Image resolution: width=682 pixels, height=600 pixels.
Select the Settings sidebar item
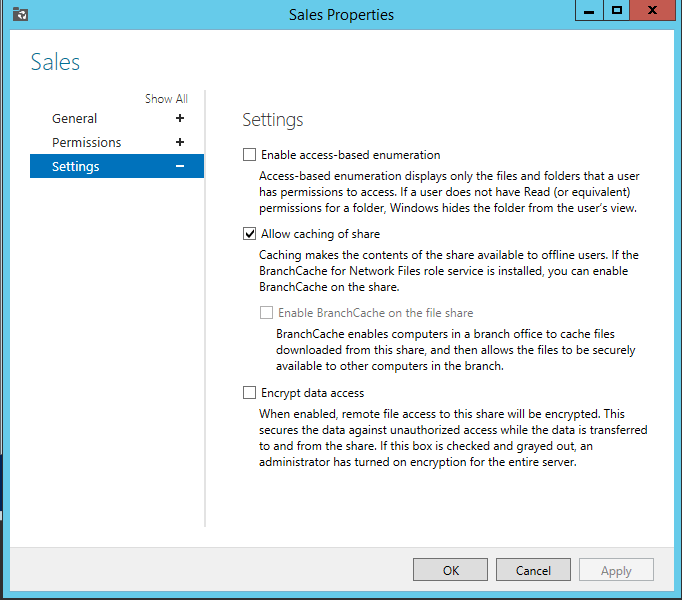pyautogui.click(x=76, y=166)
